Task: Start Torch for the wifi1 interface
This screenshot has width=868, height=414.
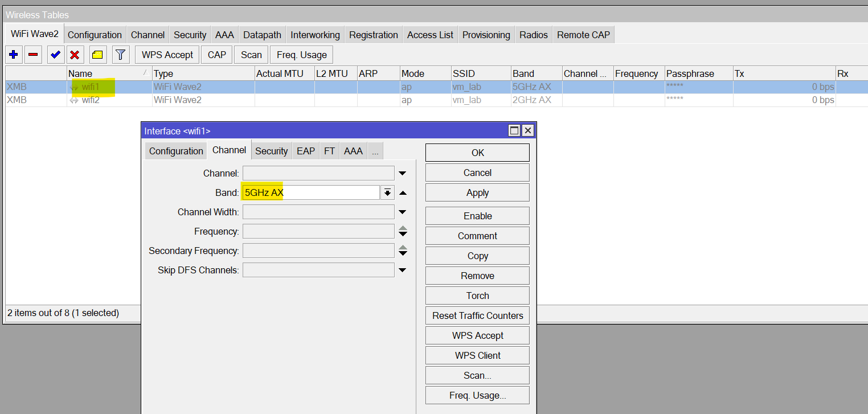Action: pyautogui.click(x=477, y=295)
